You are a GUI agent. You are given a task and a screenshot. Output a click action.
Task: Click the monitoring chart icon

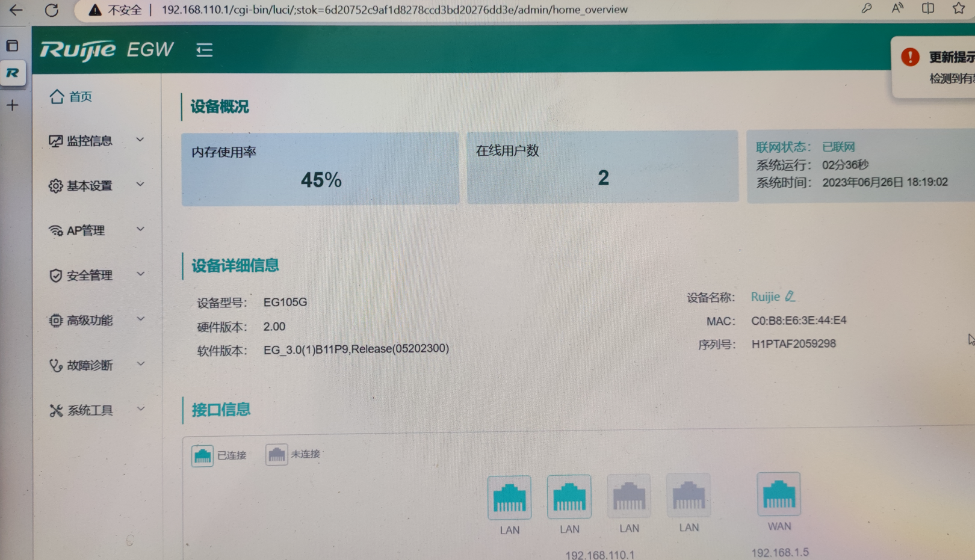point(55,141)
